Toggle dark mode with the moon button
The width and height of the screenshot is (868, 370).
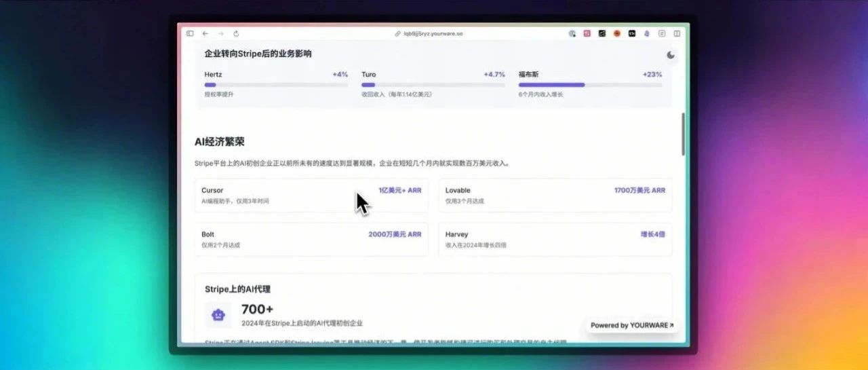click(x=671, y=55)
